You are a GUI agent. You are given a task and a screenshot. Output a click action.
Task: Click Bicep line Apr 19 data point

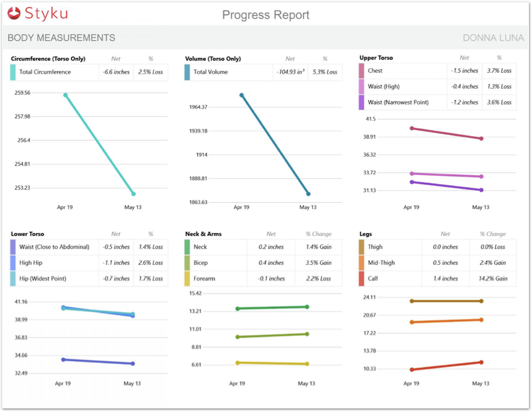pos(237,337)
